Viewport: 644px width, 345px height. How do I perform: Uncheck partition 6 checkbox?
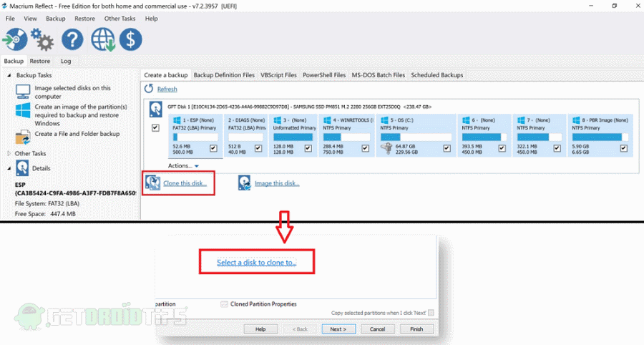[x=502, y=148]
